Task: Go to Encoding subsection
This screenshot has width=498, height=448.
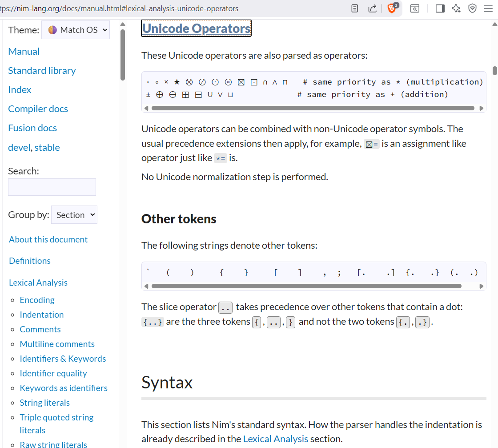Action: 37,300
